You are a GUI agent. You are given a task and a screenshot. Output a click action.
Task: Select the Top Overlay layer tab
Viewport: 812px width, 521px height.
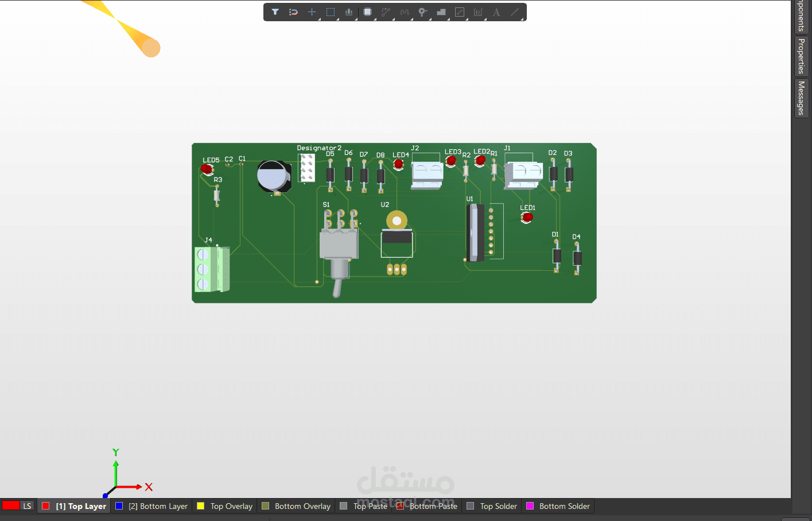click(x=231, y=506)
